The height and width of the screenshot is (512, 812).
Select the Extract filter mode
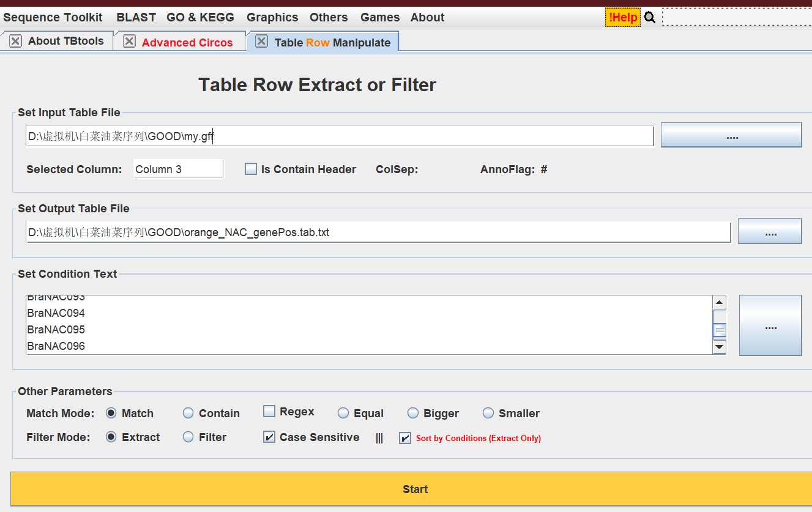111,437
